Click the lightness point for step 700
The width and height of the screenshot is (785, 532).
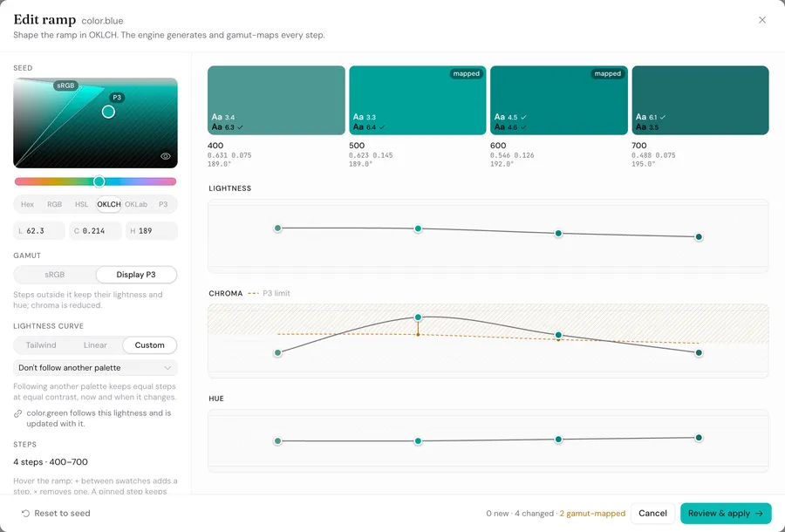[699, 236]
